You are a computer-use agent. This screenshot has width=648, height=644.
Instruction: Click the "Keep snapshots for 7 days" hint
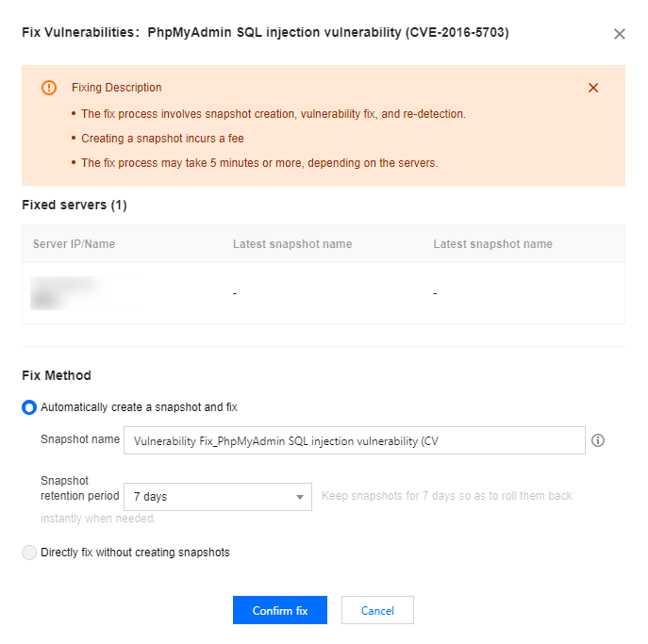pyautogui.click(x=447, y=496)
